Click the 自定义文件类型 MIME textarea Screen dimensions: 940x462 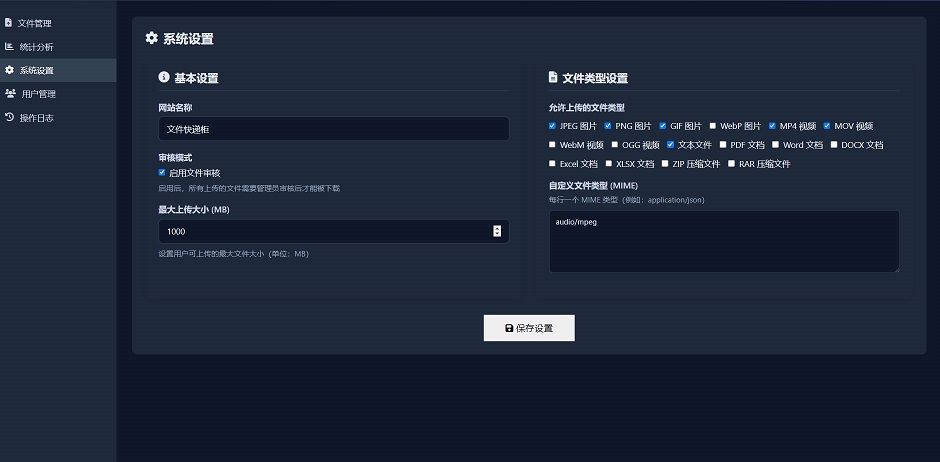click(x=724, y=241)
